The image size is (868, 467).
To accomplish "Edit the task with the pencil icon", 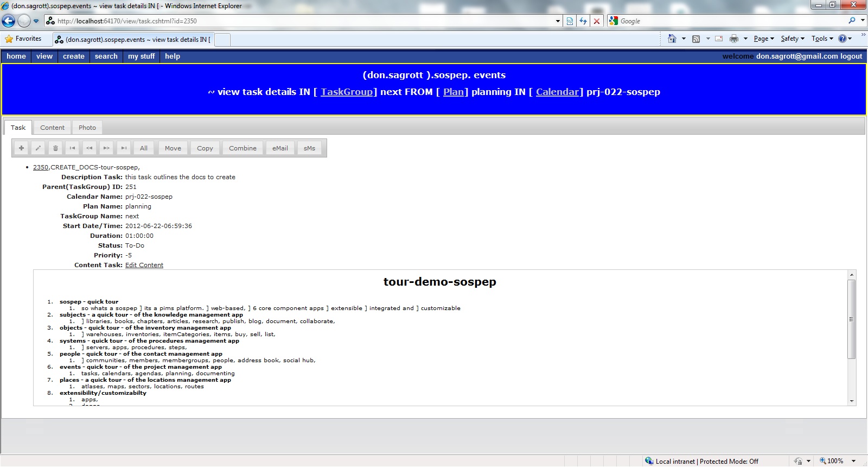I will tap(38, 148).
